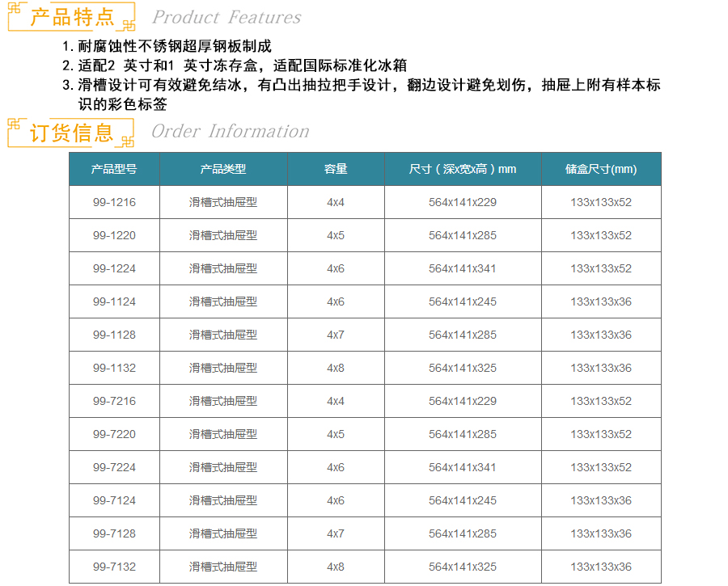Select model number 99-7132 cell
Viewport: 728px width, 586px height.
pyautogui.click(x=114, y=567)
